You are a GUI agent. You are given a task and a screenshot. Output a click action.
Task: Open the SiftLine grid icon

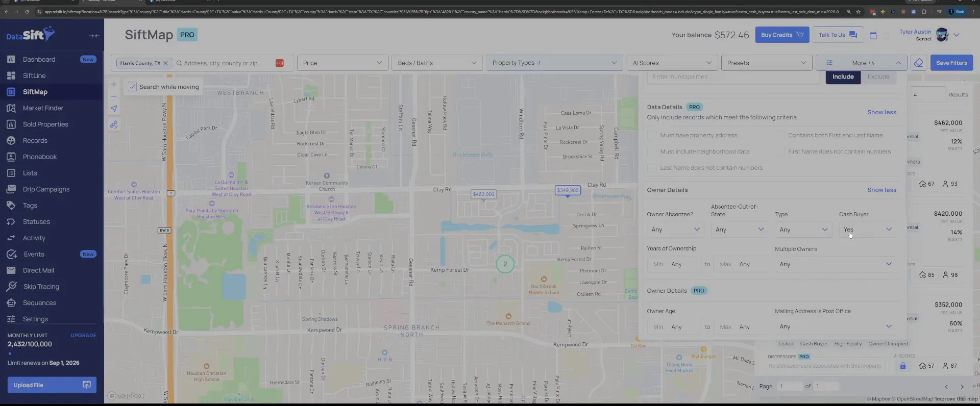coord(11,75)
